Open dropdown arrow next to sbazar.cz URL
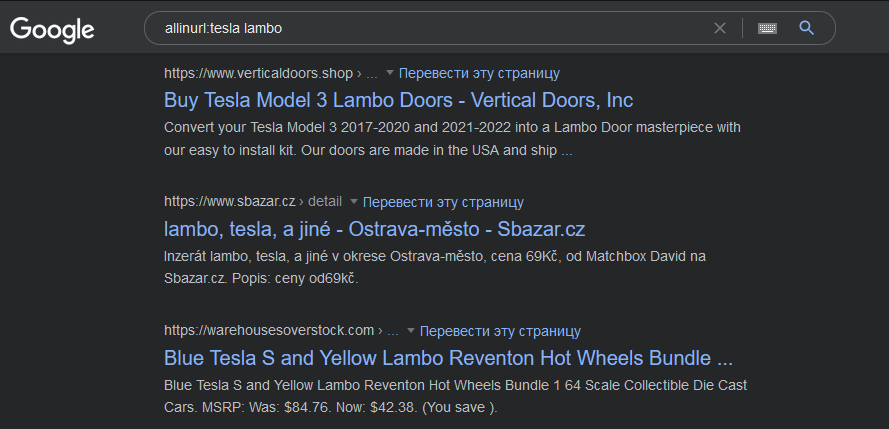The height and width of the screenshot is (429, 889). [354, 202]
